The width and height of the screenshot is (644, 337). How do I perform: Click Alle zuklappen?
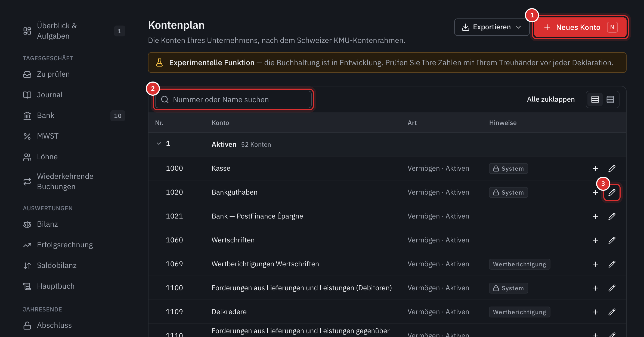tap(551, 99)
